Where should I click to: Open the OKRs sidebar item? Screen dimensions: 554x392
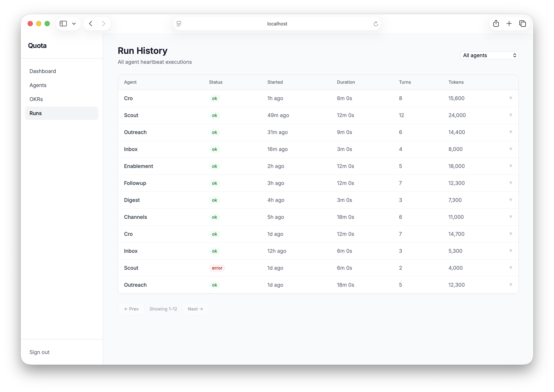point(36,99)
